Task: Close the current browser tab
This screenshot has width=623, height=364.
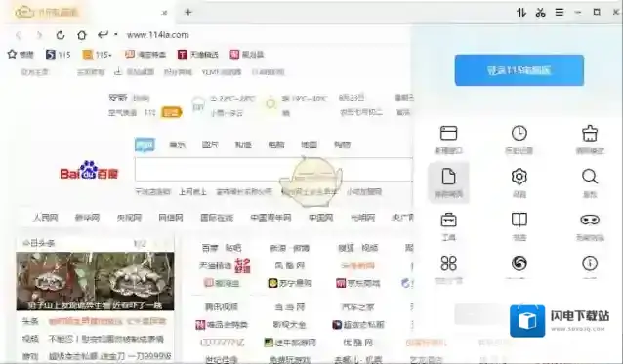Action: point(164,13)
